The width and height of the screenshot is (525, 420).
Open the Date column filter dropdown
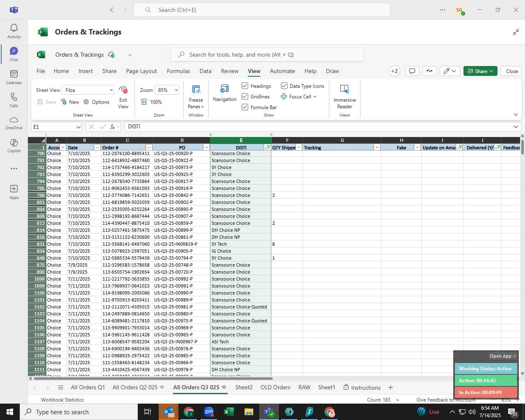coord(97,148)
